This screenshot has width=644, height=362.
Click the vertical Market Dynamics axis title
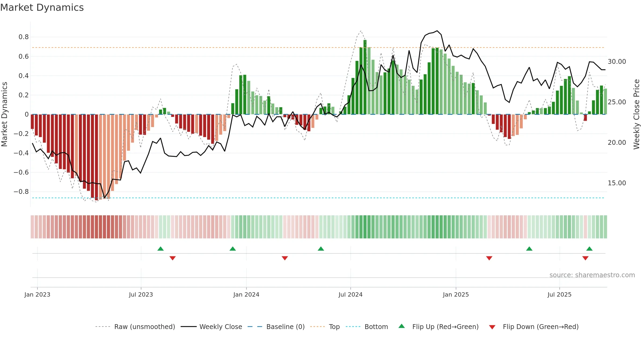click(x=4, y=114)
